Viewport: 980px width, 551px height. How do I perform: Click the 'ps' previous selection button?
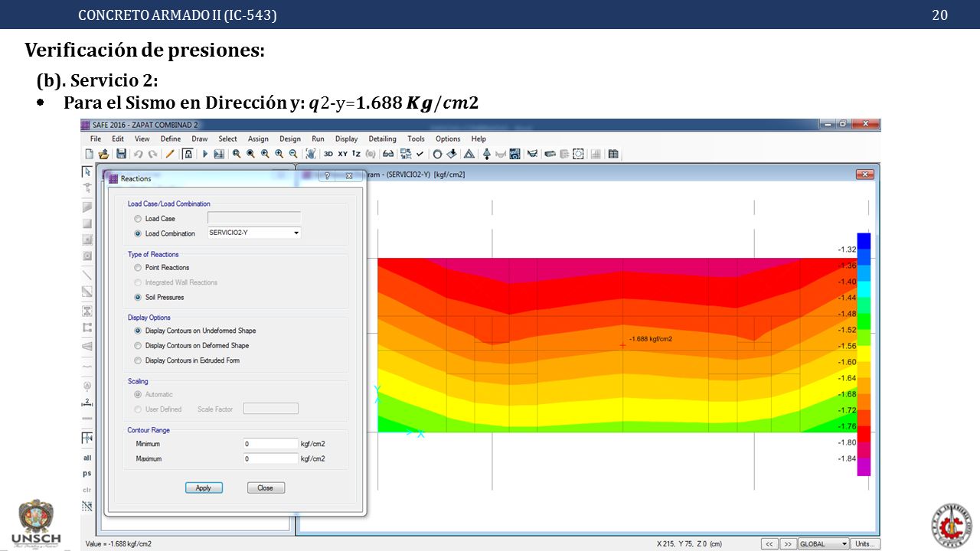[x=87, y=473]
